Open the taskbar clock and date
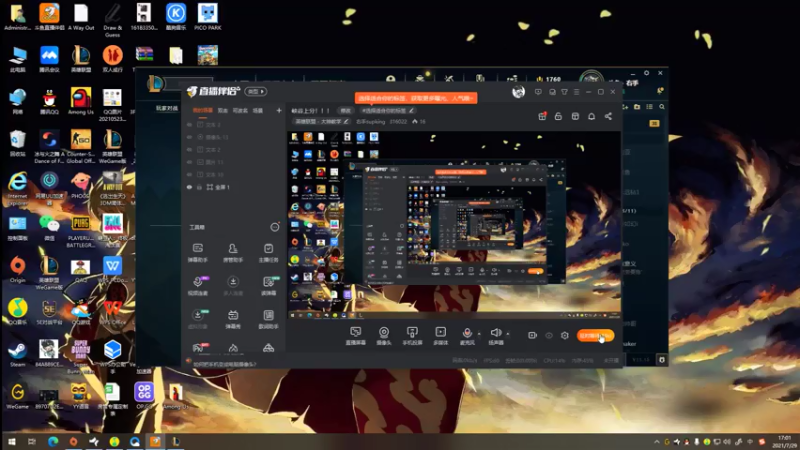Viewport: 800px width, 450px height. pos(784,442)
